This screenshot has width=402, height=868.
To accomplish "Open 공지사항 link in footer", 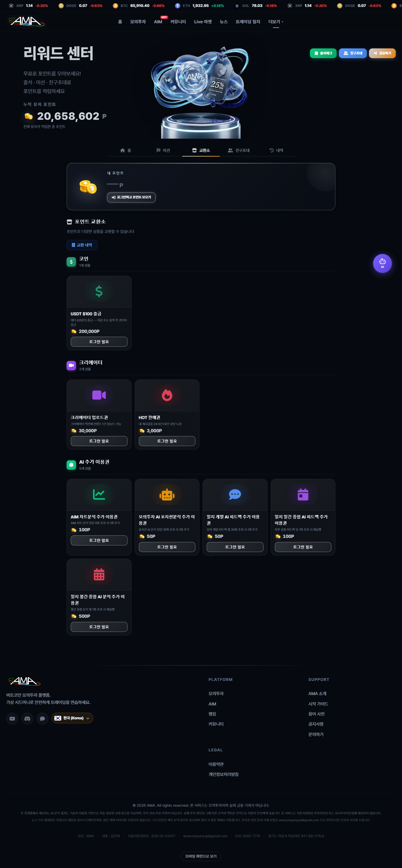I will [316, 724].
